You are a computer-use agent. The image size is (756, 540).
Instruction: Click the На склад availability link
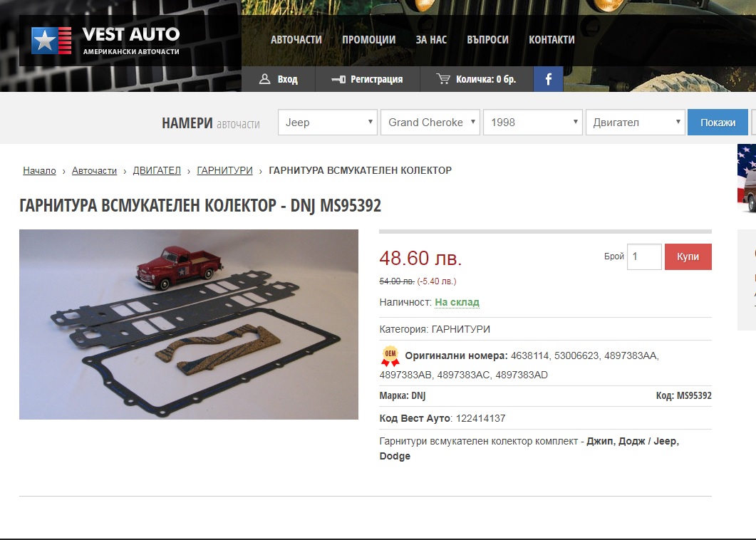coord(457,302)
